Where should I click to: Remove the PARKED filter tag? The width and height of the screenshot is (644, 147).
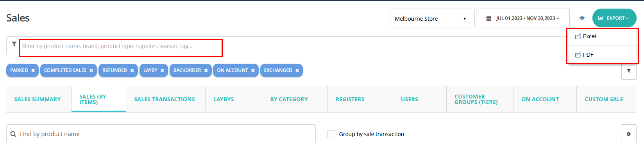coord(33,70)
